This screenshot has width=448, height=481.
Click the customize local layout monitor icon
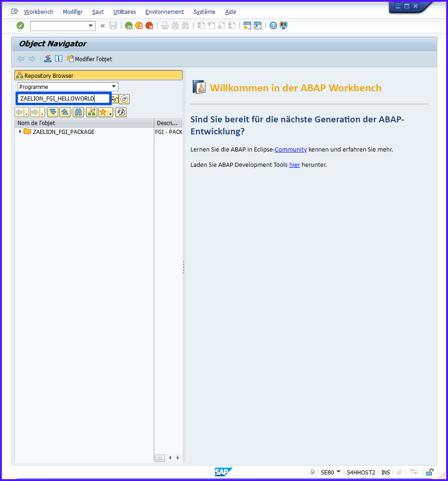pos(284,25)
